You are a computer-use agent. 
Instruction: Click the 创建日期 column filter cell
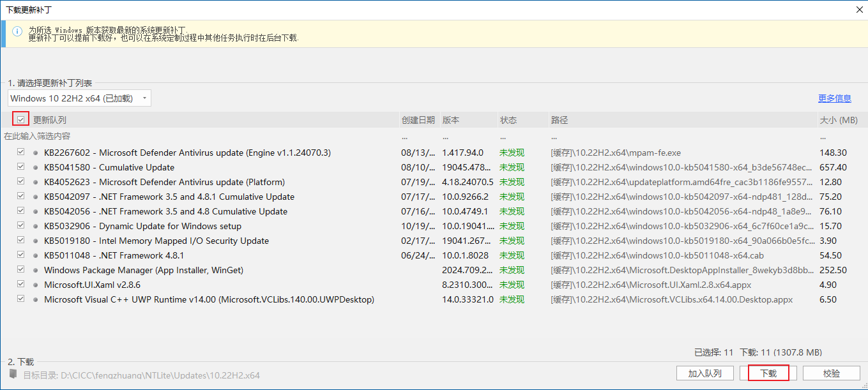click(x=418, y=136)
